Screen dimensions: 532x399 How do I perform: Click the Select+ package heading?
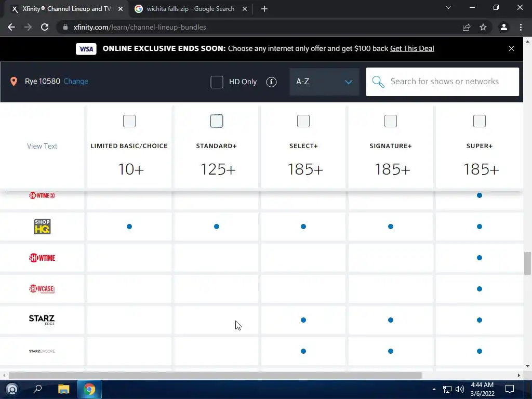click(303, 146)
